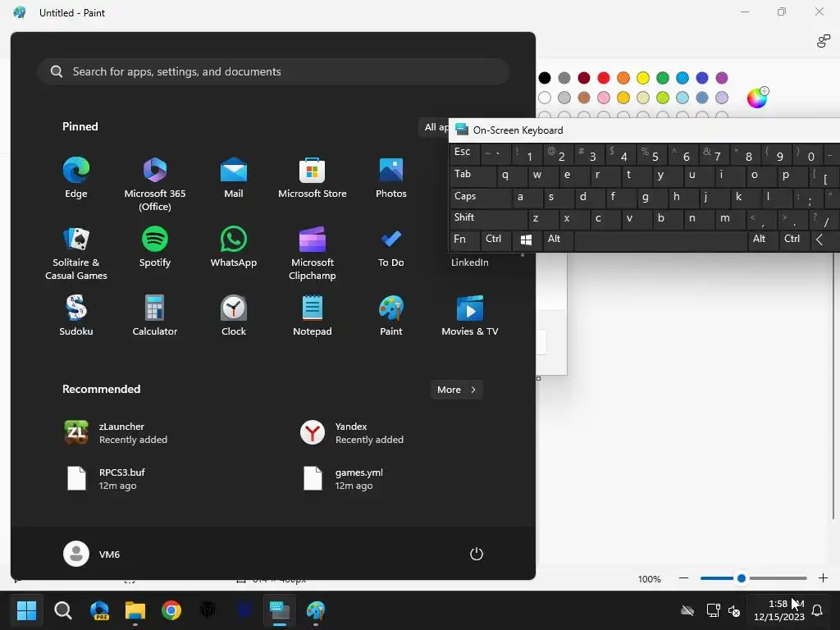Image resolution: width=840 pixels, height=630 pixels.
Task: Launch Spotify from Start menu
Action: click(155, 247)
